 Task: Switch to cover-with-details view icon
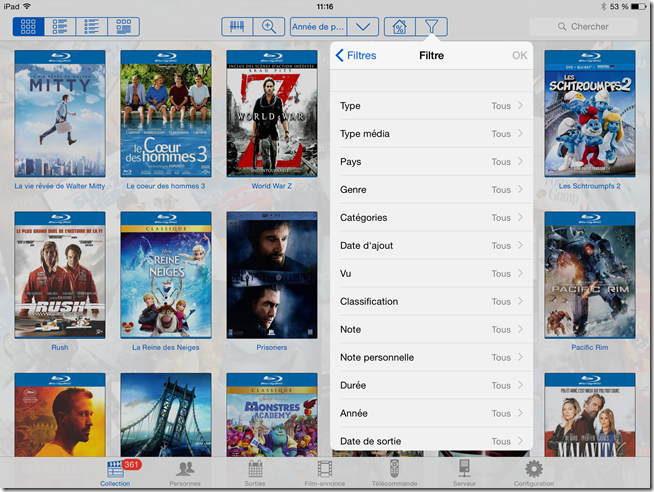123,27
